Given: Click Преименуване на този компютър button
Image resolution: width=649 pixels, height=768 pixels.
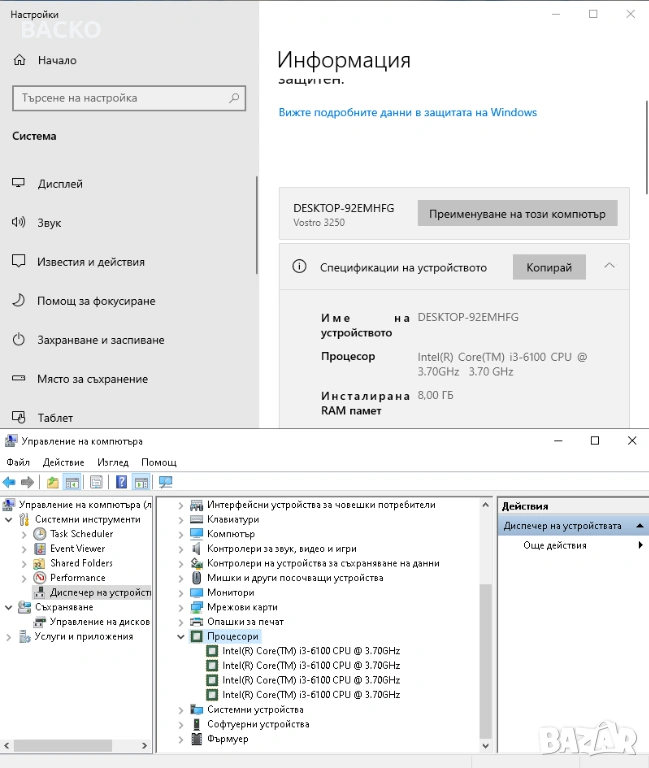Looking at the screenshot, I should pos(517,214).
